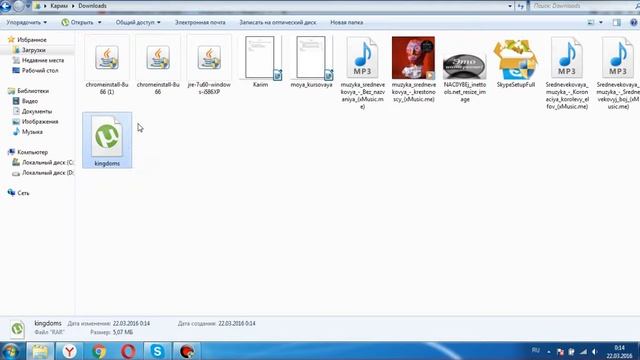Image resolution: width=640 pixels, height=360 pixels.
Task: Change the view with the view icon
Action: pos(591,22)
